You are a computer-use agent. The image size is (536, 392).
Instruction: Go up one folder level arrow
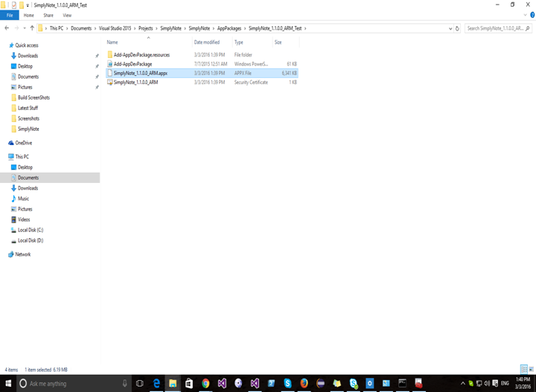32,28
